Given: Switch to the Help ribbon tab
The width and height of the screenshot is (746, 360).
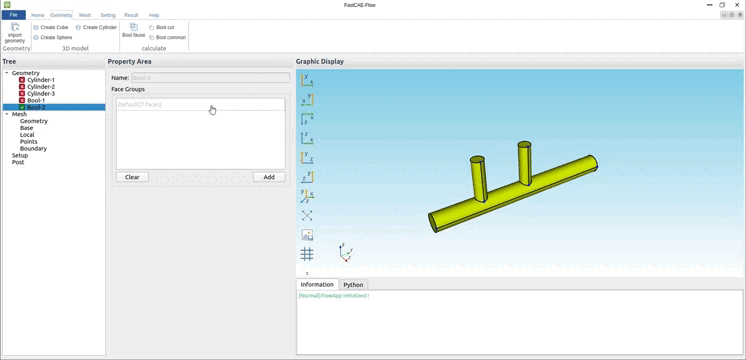Looking at the screenshot, I should pyautogui.click(x=154, y=15).
